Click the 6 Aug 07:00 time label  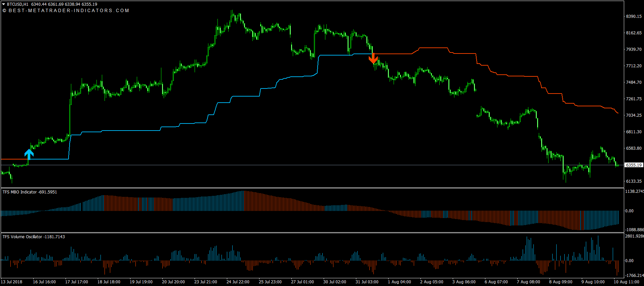click(x=496, y=282)
